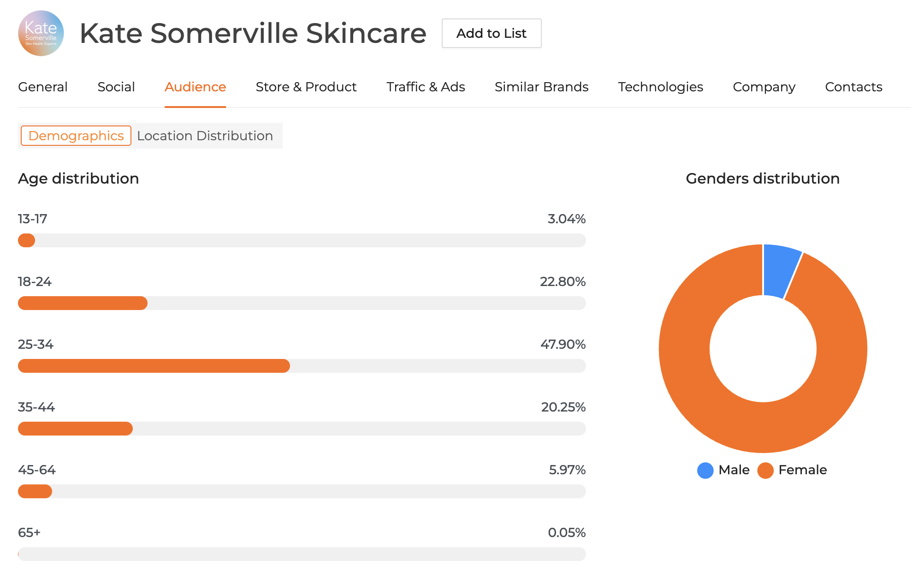
Task: Switch to the Location Distribution view
Action: (205, 136)
